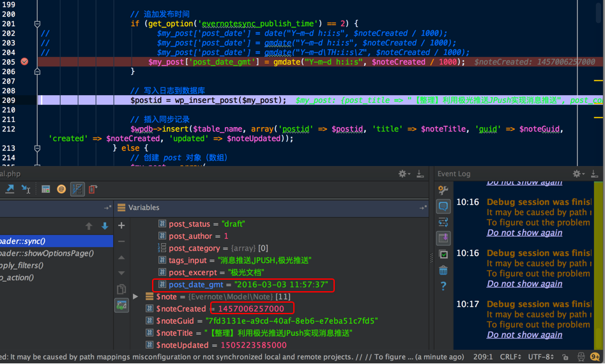This screenshot has width=605, height=364.
Task: Toggle sort variables alphabetically button
Action: coord(77,189)
